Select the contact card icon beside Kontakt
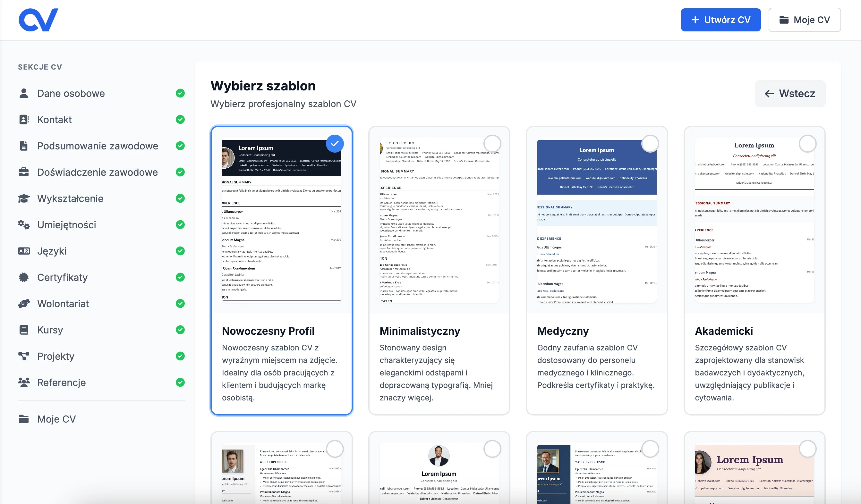 (x=23, y=120)
